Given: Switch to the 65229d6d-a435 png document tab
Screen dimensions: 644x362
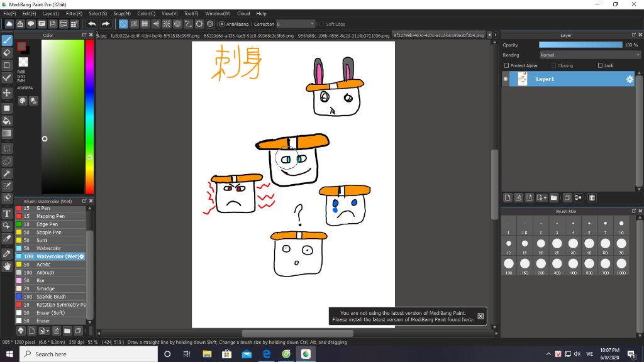Looking at the screenshot, I should pyautogui.click(x=248, y=36).
